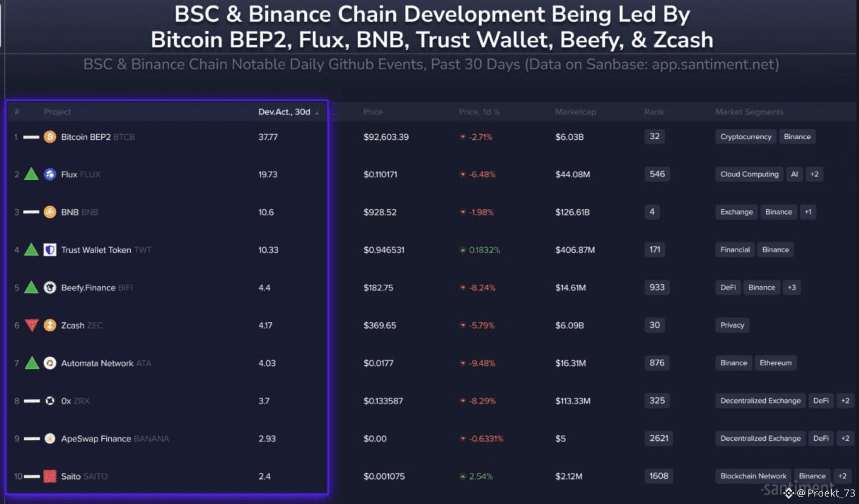Viewport: 859px width, 504px height.
Task: Expand the +2 segments tag for Flux
Action: click(x=814, y=174)
